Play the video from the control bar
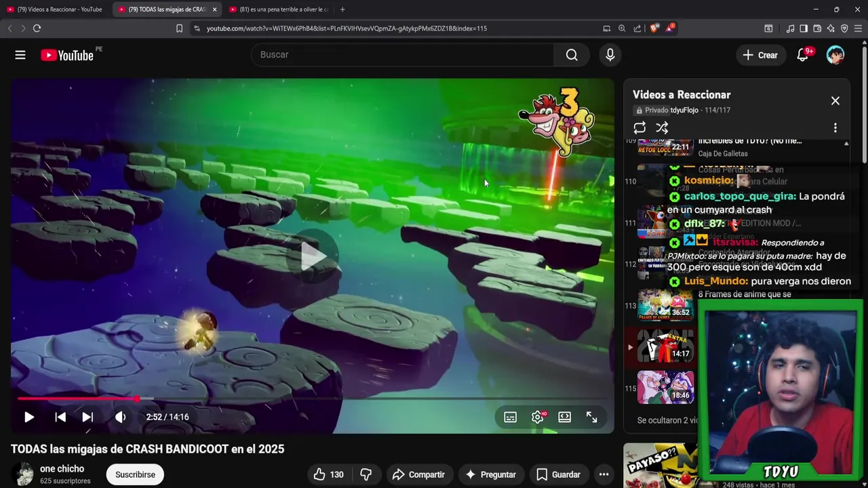The width and height of the screenshot is (868, 488). click(x=29, y=417)
